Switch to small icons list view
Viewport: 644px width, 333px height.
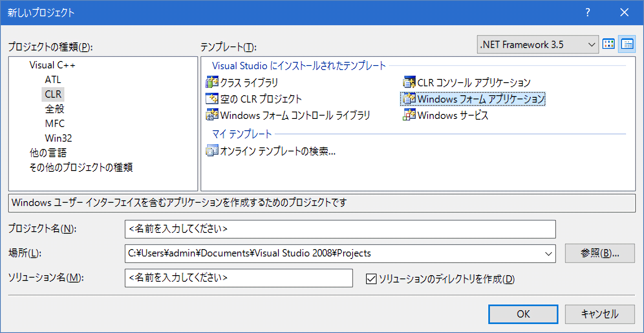[627, 44]
